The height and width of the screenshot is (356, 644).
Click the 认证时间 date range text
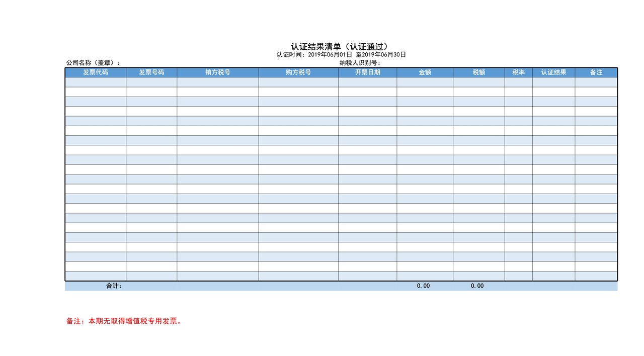(x=340, y=55)
